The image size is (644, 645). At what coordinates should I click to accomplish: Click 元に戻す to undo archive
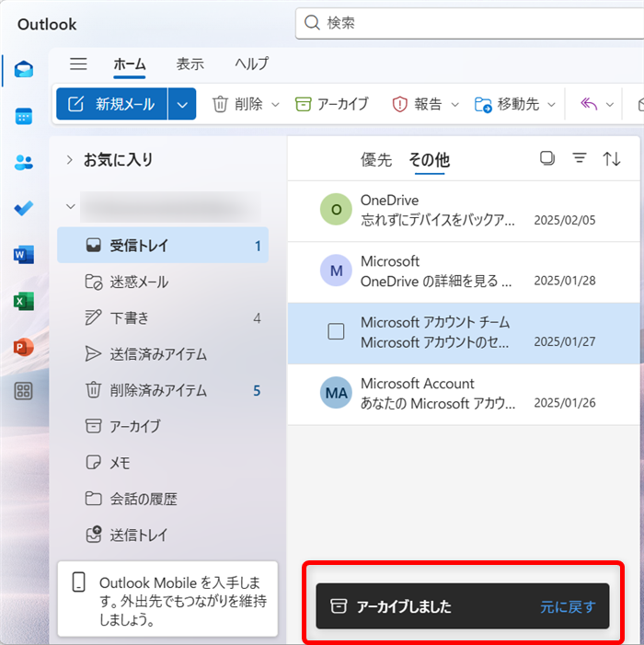(x=568, y=606)
